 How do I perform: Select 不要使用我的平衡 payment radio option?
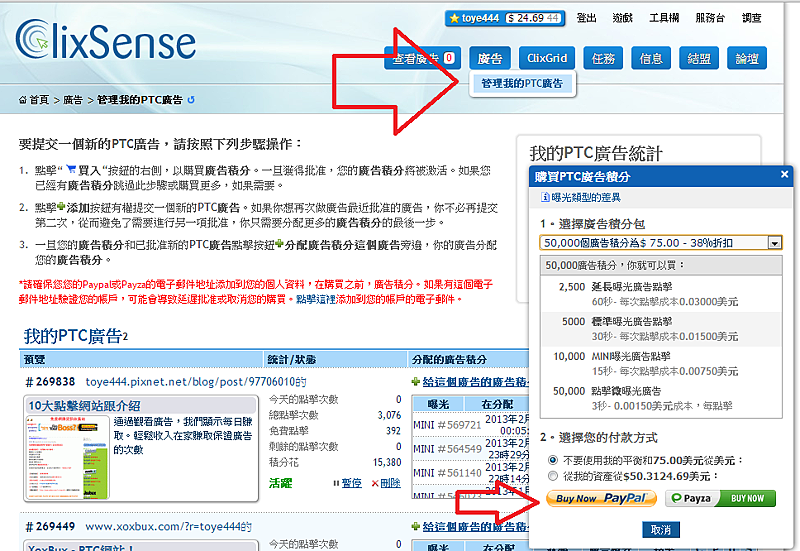[x=553, y=460]
